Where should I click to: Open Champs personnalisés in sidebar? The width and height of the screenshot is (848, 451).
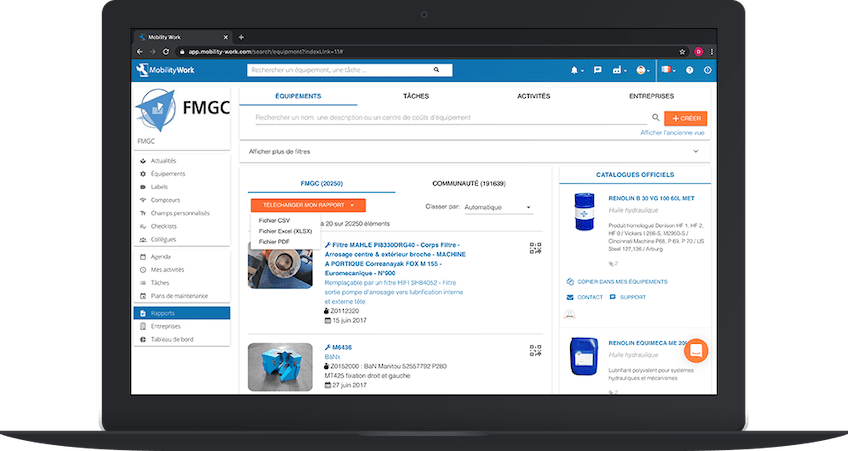182,213
